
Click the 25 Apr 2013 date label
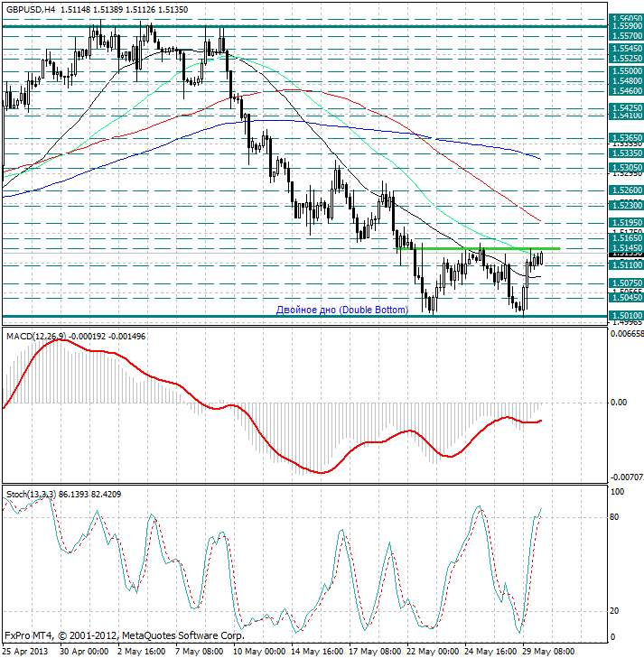pos(25,652)
